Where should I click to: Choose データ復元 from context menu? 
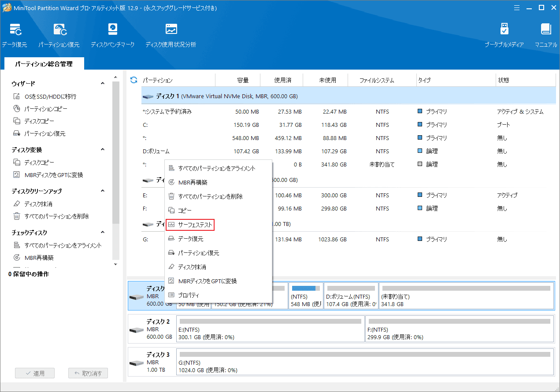[x=218, y=239]
